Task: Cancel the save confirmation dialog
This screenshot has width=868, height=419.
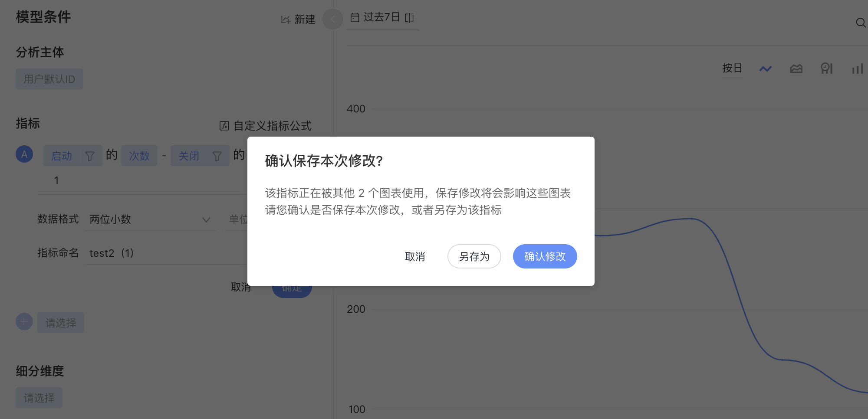Action: point(415,256)
